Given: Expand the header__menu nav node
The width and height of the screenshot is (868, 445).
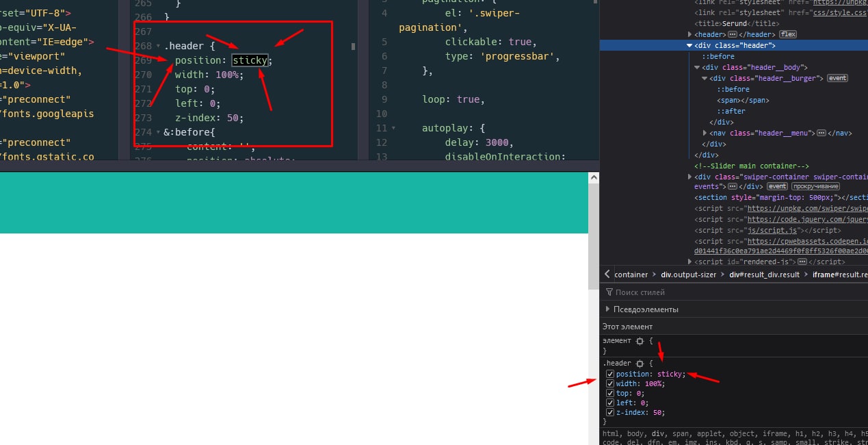Looking at the screenshot, I should point(705,133).
